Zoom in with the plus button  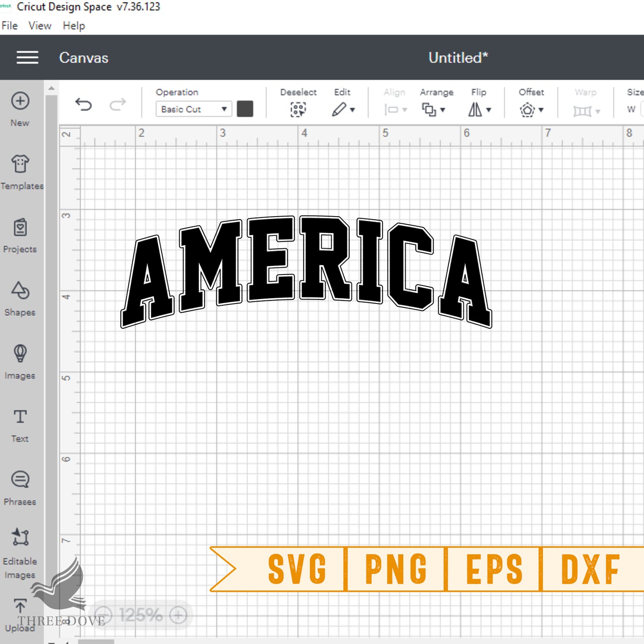178,615
